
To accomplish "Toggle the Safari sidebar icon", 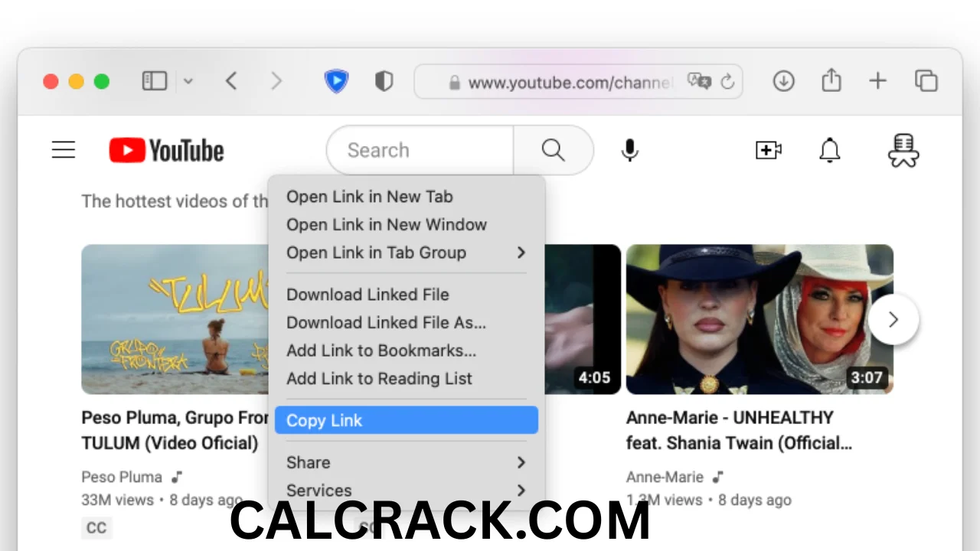I will point(155,80).
